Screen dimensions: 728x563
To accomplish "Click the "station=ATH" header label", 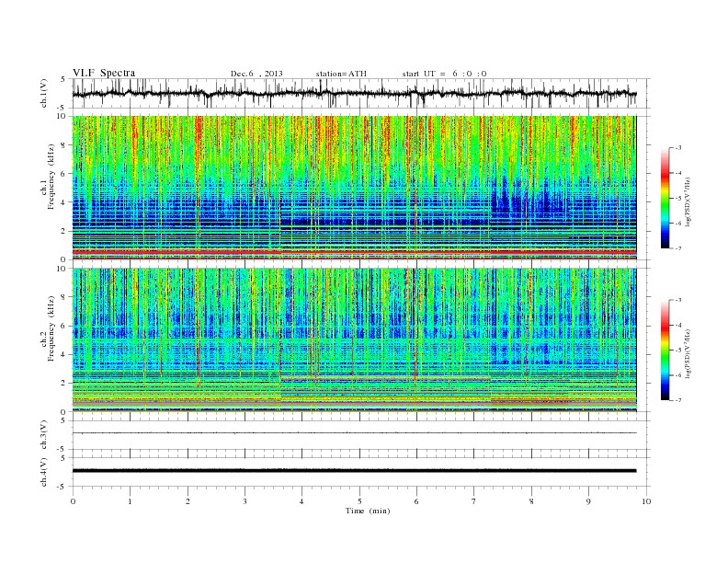I will click(341, 74).
